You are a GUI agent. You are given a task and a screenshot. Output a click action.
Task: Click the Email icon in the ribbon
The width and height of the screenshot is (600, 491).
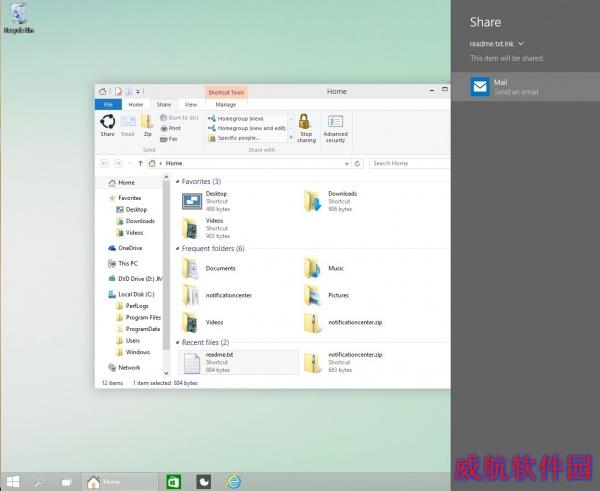(x=128, y=125)
